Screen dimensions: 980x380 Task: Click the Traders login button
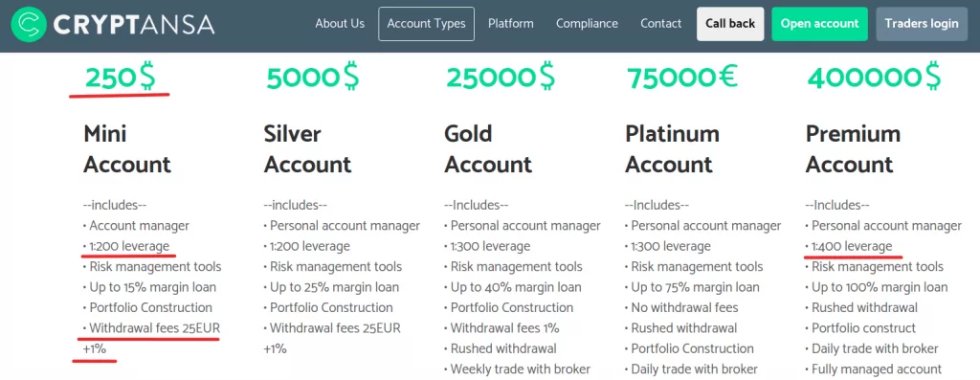coord(922,24)
